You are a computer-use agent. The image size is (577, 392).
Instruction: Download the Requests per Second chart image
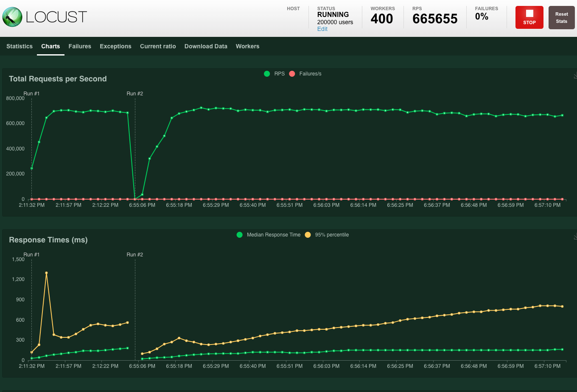575,76
